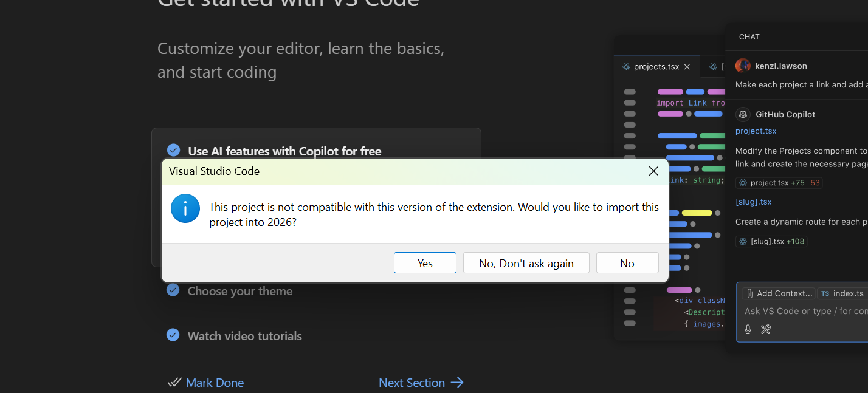Click Yes to import the project

pos(425,263)
